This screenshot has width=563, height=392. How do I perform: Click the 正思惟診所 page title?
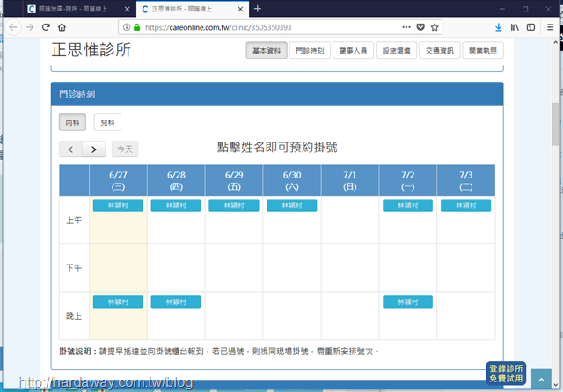[x=91, y=50]
